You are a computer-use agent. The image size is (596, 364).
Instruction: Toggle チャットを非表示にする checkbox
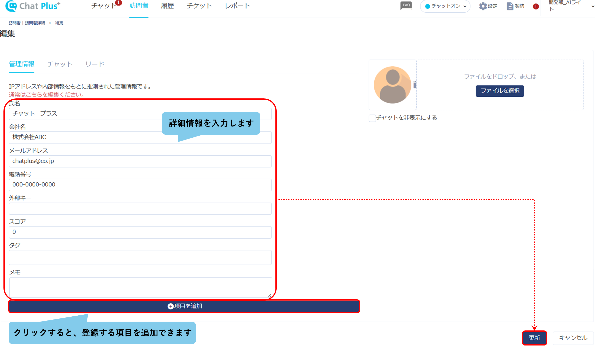coord(372,118)
